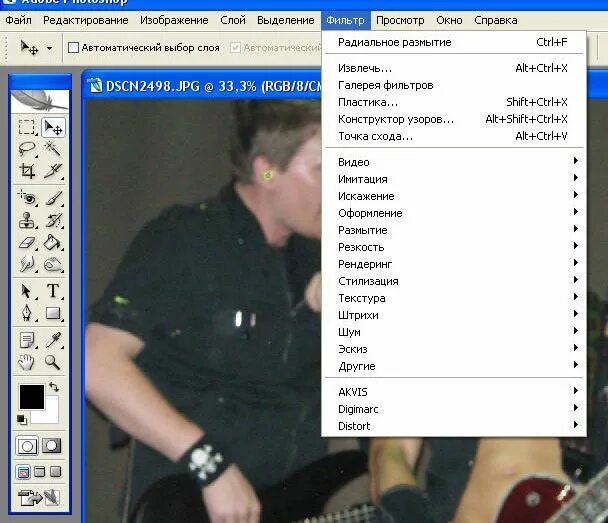
Task: Select the Crop tool
Action: pos(27,171)
